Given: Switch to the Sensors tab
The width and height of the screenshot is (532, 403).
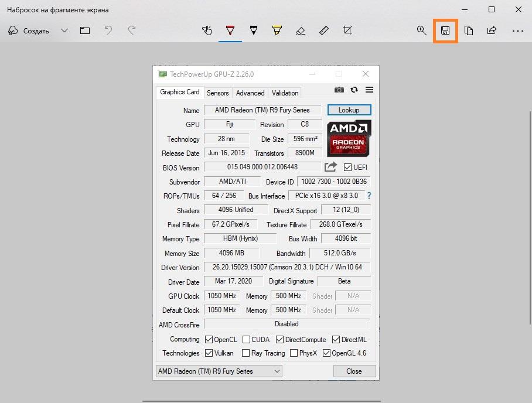Looking at the screenshot, I should pos(217,93).
